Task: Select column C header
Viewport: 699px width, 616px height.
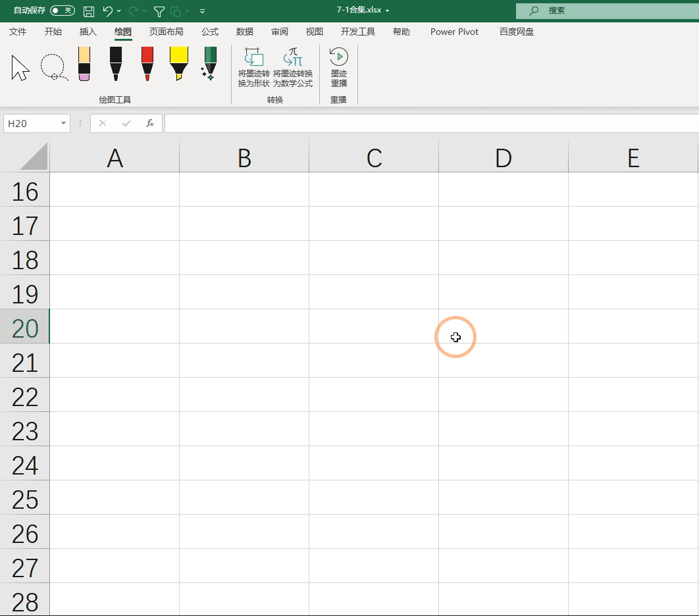Action: (374, 158)
